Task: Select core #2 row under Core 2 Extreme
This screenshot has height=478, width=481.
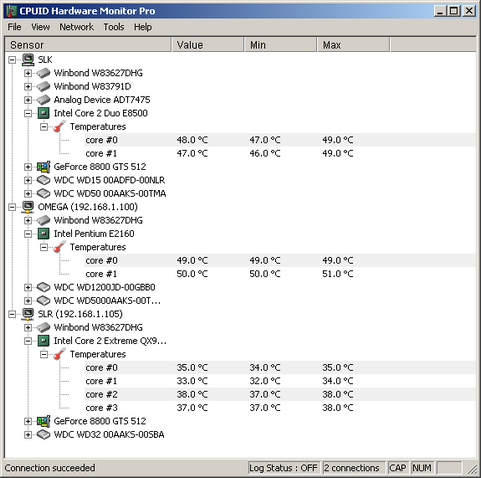Action: tap(280, 394)
